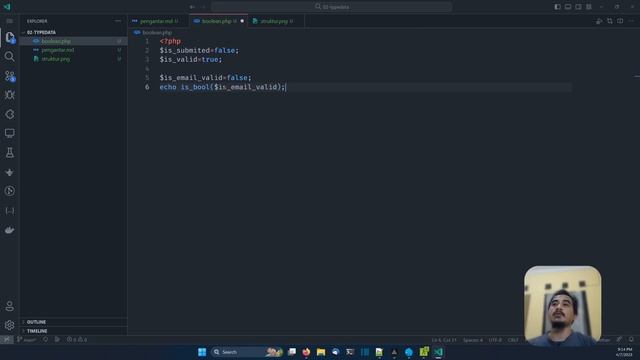The width and height of the screenshot is (640, 360).
Task: Click the remote window status bar button
Action: coord(7,340)
